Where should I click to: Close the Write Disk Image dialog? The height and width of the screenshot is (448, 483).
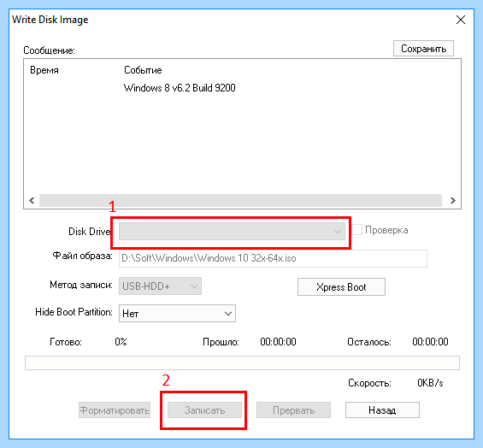click(461, 20)
